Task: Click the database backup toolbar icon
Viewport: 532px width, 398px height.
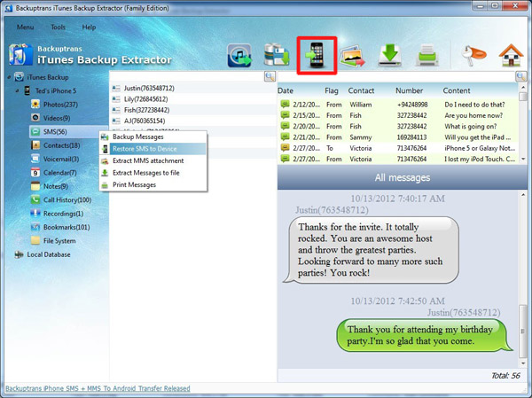Action: click(277, 54)
